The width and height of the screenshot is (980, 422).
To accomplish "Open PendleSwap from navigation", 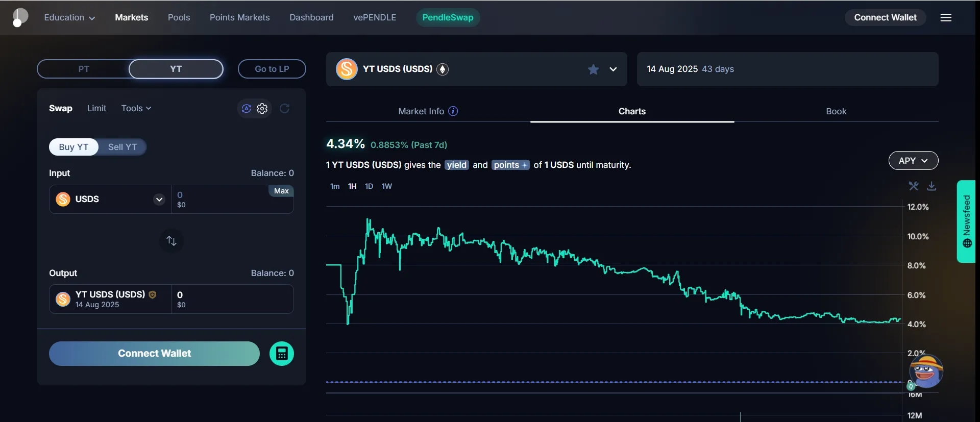I will [448, 17].
